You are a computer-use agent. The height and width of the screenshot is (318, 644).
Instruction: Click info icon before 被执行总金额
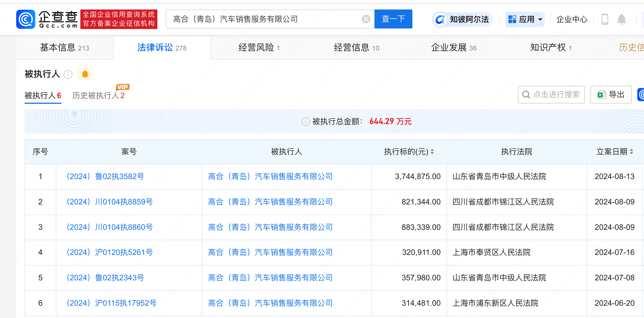point(306,122)
